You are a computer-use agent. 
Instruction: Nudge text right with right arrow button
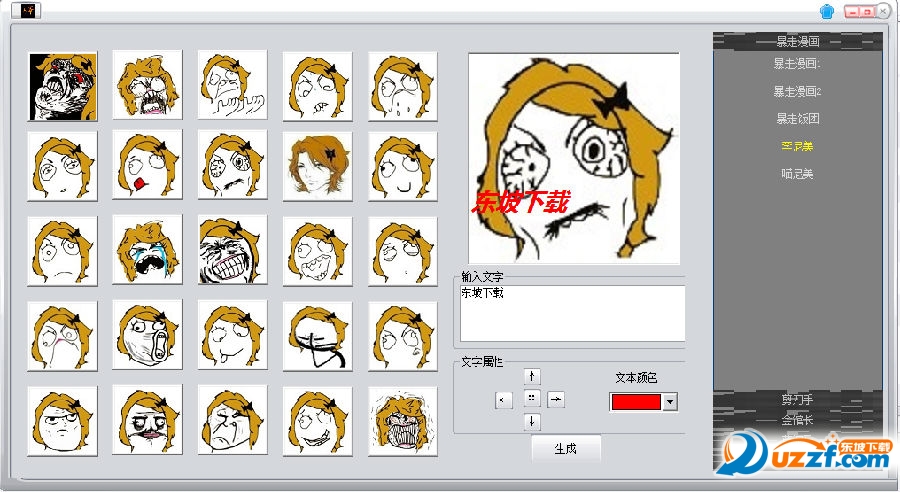[x=556, y=400]
